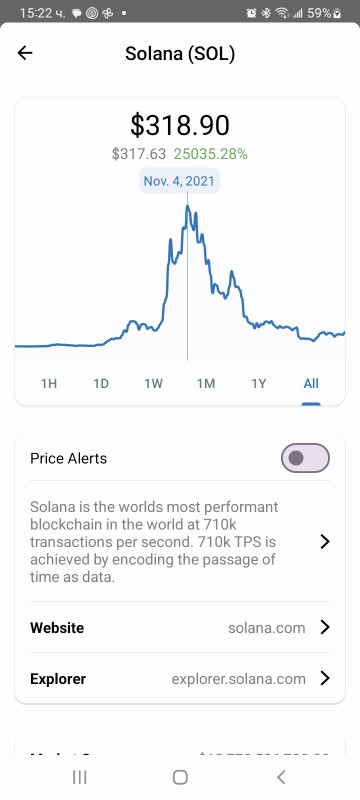Show the 1Y price chart
Image resolution: width=360 pixels, height=800 pixels.
tap(259, 383)
